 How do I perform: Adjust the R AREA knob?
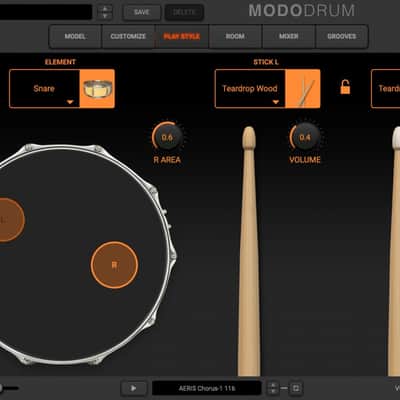167,137
